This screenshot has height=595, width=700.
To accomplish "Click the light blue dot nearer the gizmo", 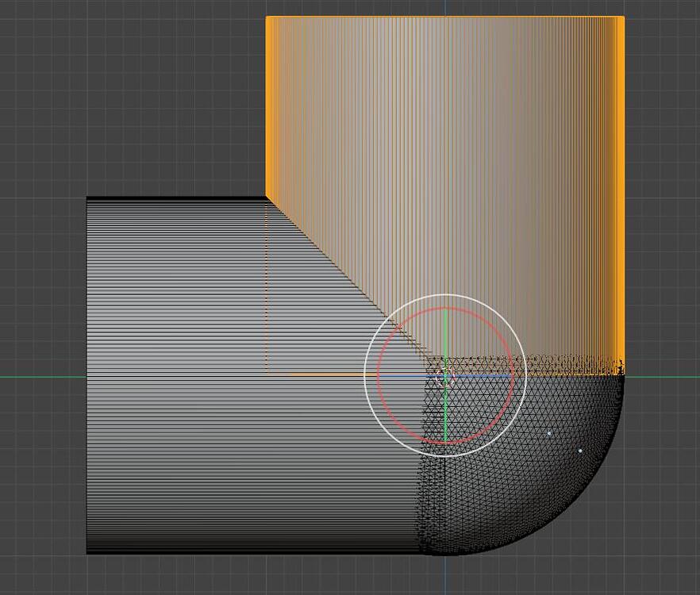I will [x=548, y=433].
